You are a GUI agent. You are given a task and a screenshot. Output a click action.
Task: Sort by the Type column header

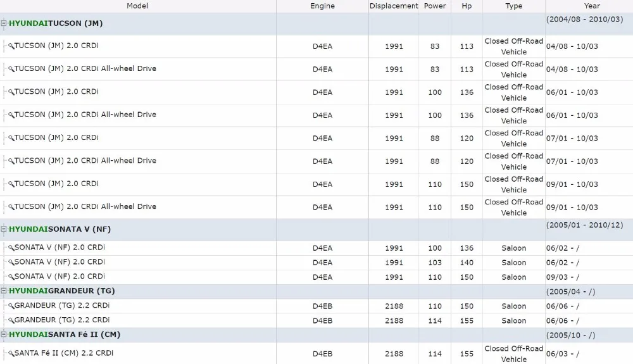pos(513,6)
